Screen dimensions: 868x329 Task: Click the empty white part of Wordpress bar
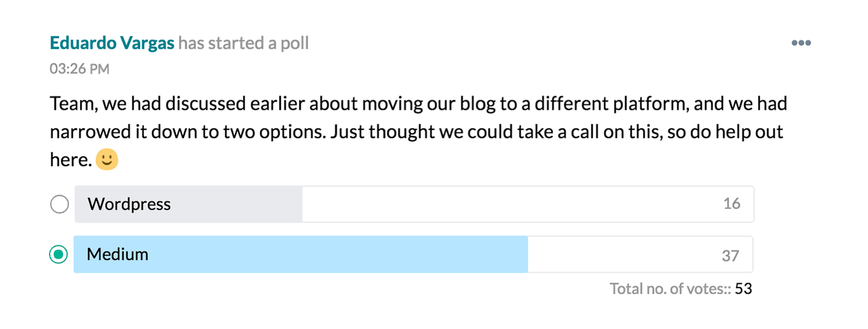coord(508,204)
